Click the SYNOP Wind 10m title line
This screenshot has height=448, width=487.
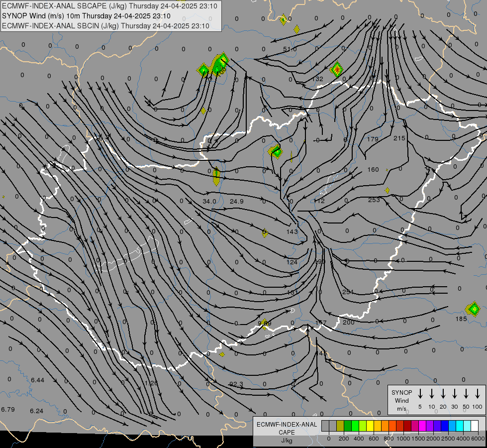coord(87,16)
